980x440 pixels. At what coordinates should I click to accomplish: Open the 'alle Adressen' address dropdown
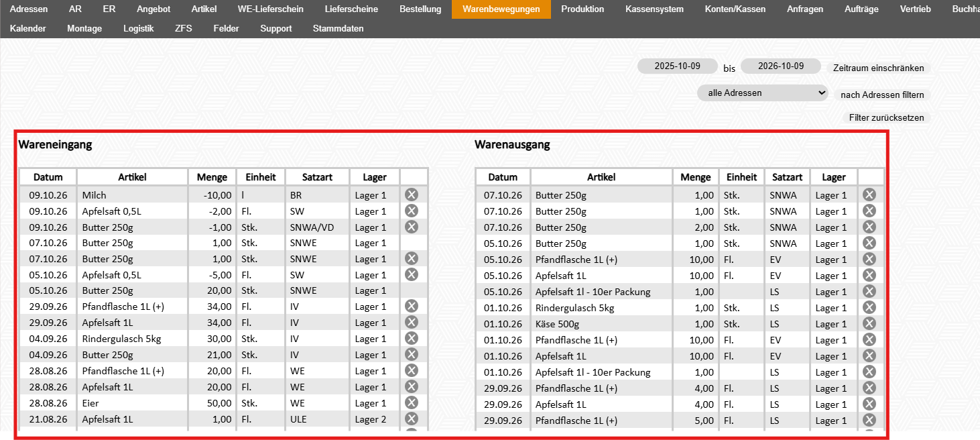tap(763, 93)
